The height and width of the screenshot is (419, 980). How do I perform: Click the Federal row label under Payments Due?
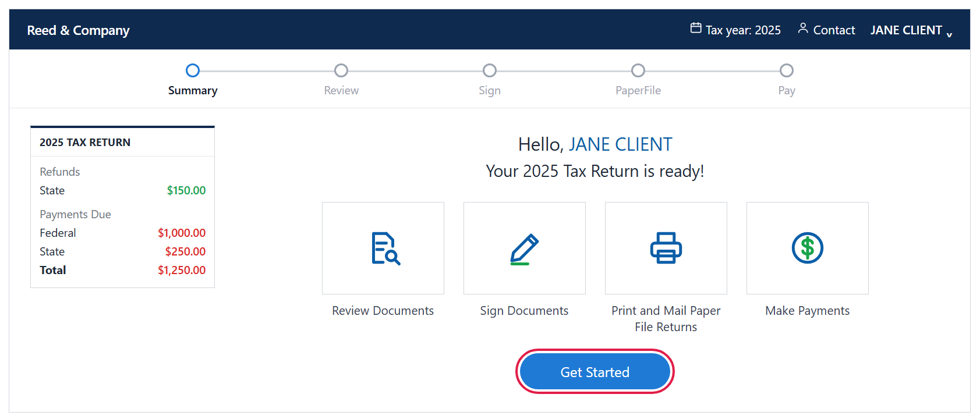[58, 233]
